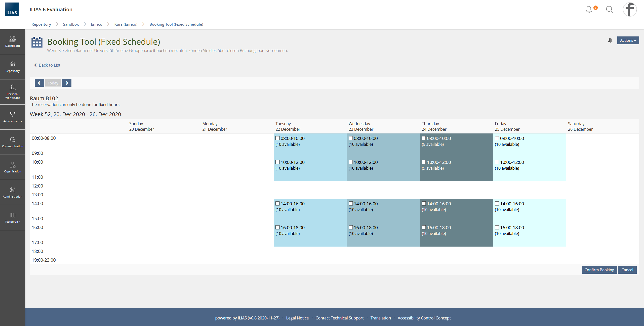Check Wednesday 14:00-16:00 slot
Viewport: 644px width, 326px height.
coord(351,204)
